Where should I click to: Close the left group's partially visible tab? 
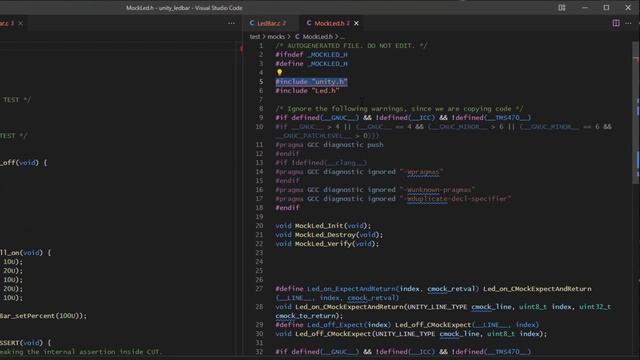point(20,23)
